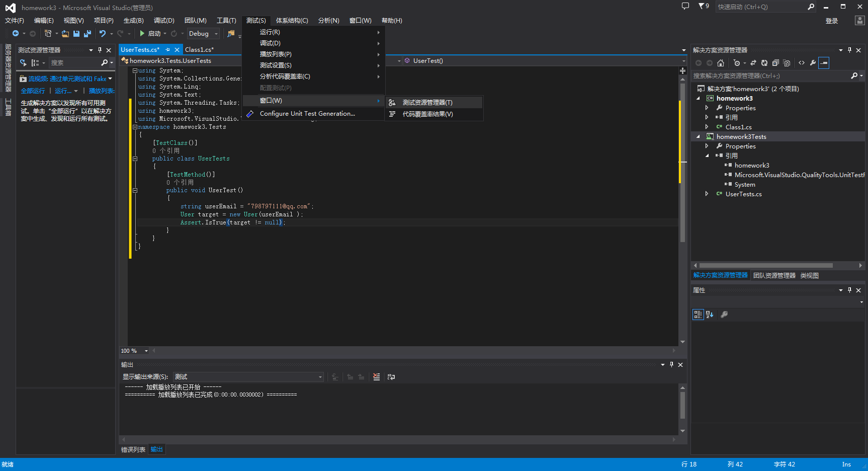This screenshot has height=471, width=868.
Task: Expand UserTests.cs node in Solution Explorer
Action: click(707, 194)
